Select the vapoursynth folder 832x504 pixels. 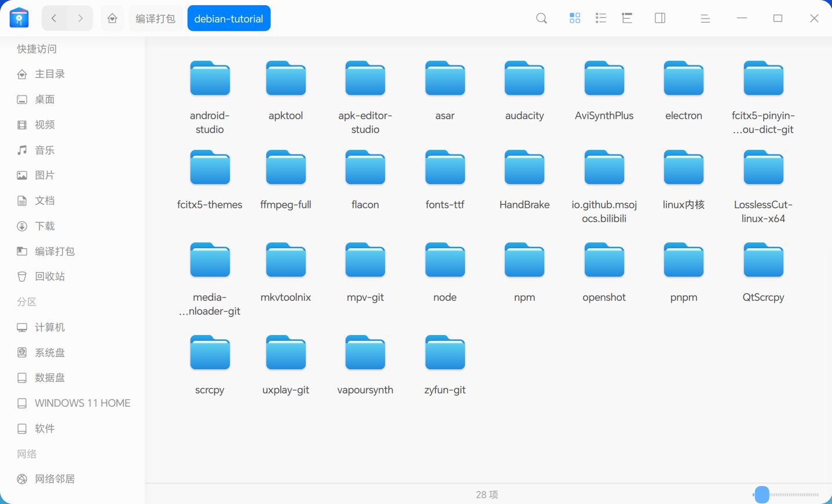tap(365, 365)
